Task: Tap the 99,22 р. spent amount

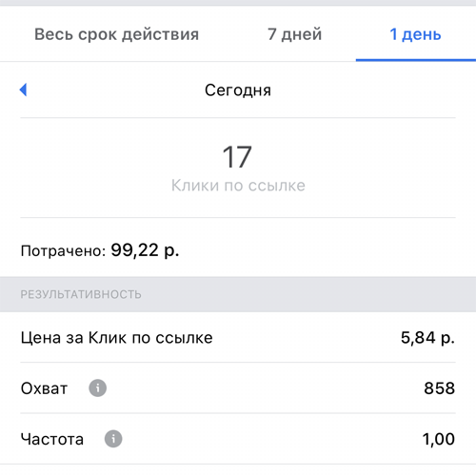Action: click(145, 250)
